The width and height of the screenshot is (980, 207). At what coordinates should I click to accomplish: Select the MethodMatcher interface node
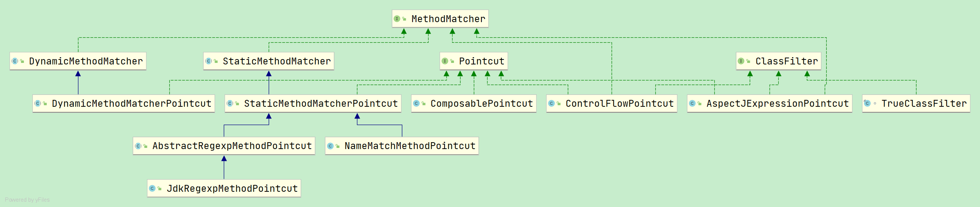(x=448, y=19)
